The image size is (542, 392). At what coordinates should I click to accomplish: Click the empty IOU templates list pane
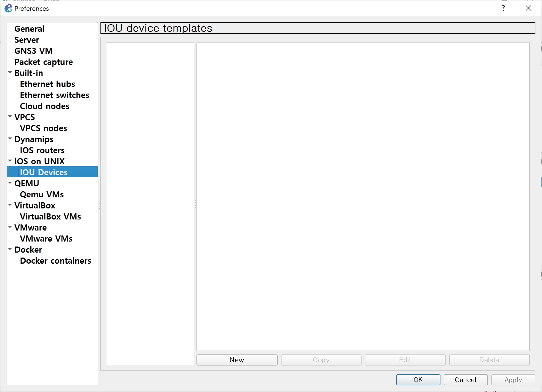pos(150,203)
